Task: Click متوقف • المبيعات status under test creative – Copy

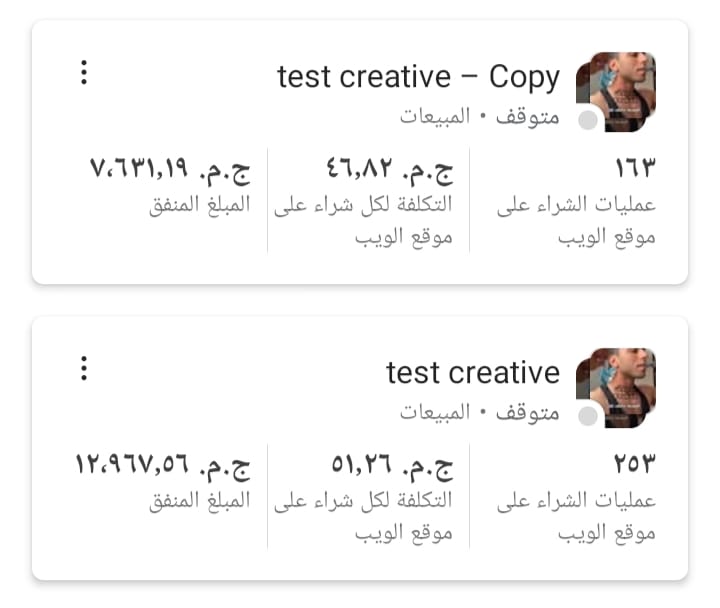Action: pos(480,116)
